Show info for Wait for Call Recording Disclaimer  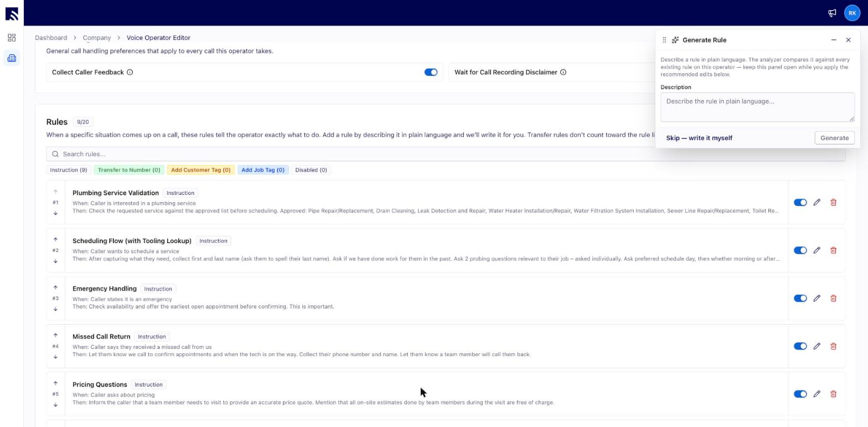click(x=563, y=72)
